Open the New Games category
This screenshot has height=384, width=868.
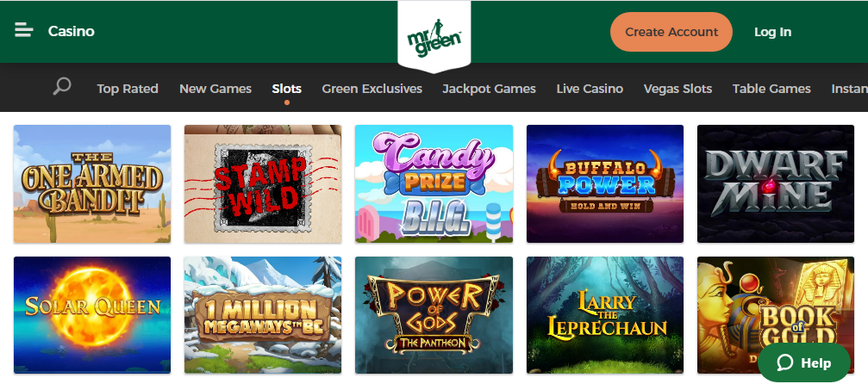click(x=215, y=89)
